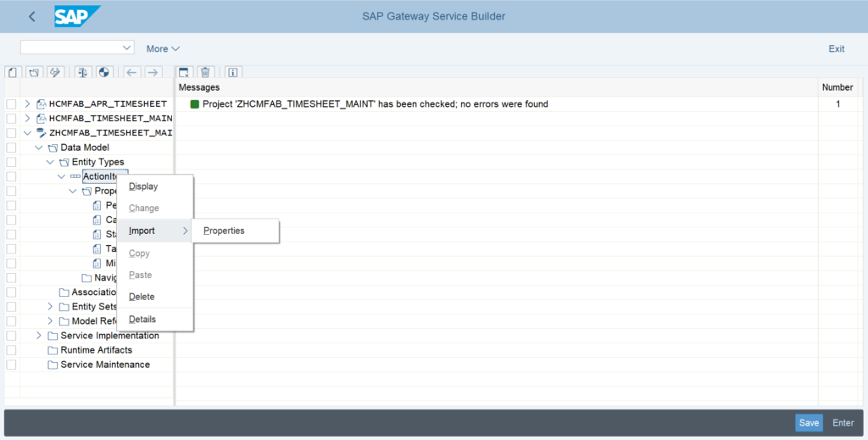This screenshot has width=868, height=440.
Task: Expand the Entity Sets folder
Action: coord(50,307)
